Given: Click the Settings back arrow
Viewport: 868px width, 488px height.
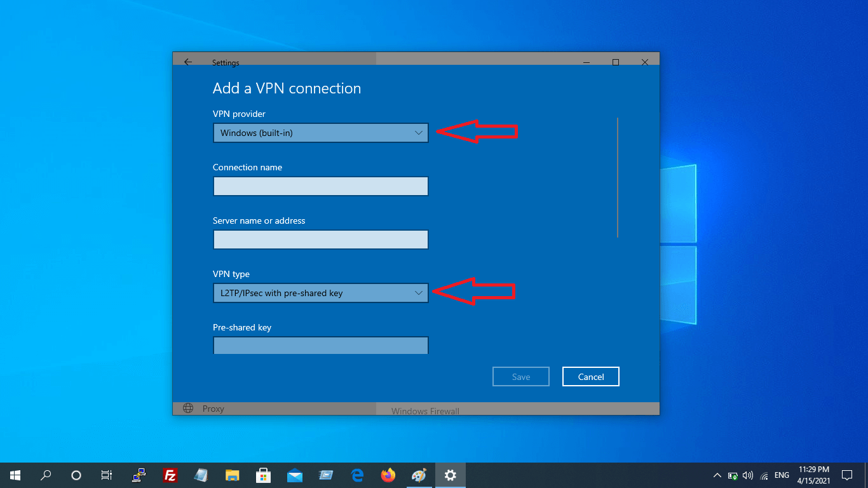Looking at the screenshot, I should tap(187, 62).
